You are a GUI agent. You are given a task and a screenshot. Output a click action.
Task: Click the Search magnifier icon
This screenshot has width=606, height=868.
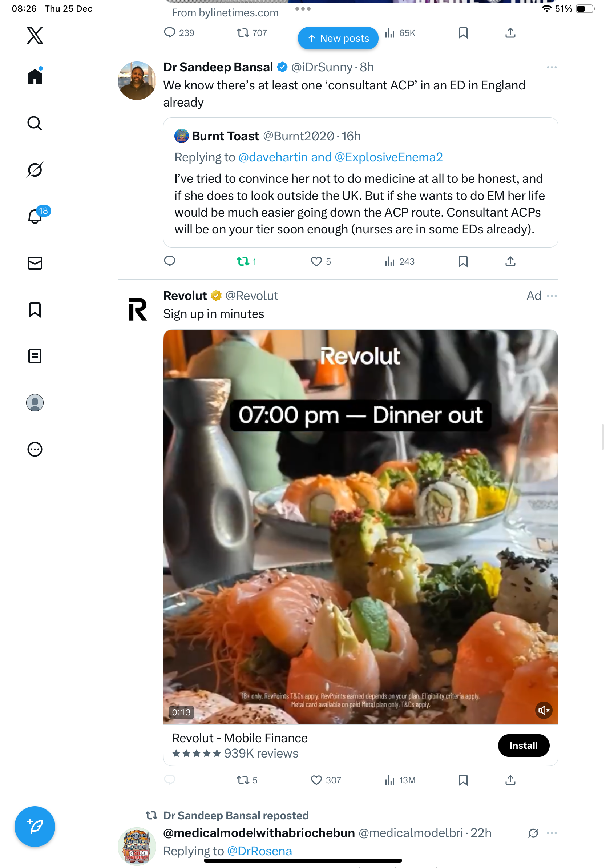coord(35,124)
